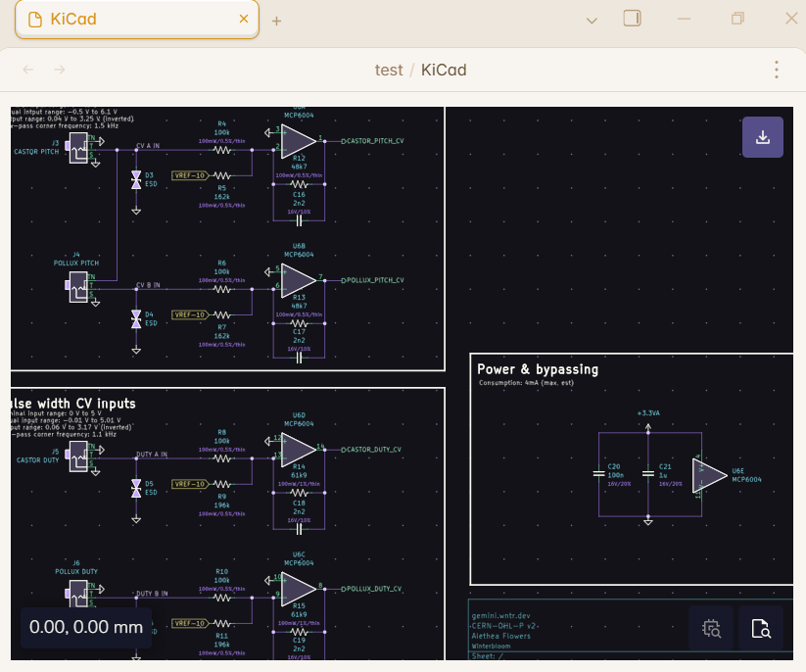Screen dimensions: 806x672
Task: Close the KiCad tab
Action: [244, 19]
